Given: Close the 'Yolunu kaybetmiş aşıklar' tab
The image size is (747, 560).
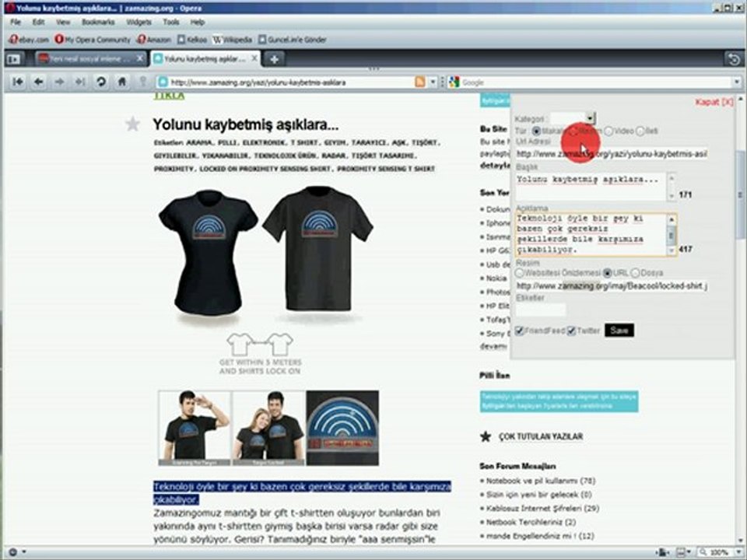Looking at the screenshot, I should click(x=254, y=58).
